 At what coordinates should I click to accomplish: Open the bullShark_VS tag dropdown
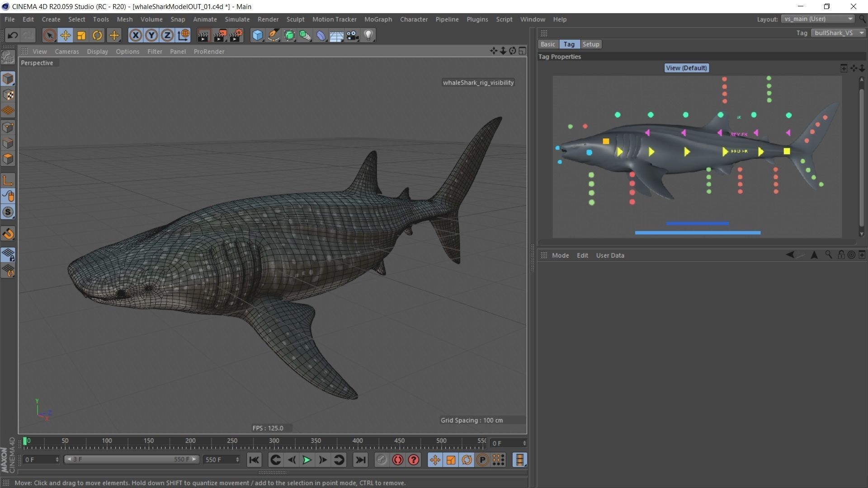839,33
